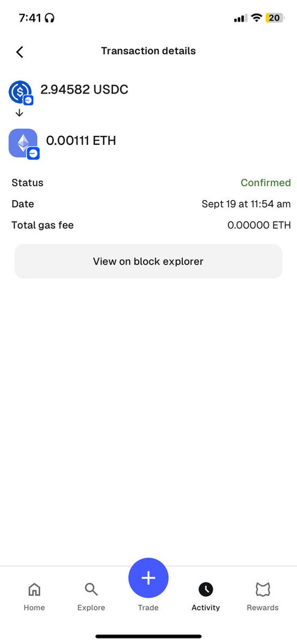
Task: Open the Activity clock icon
Action: [x=206, y=590]
